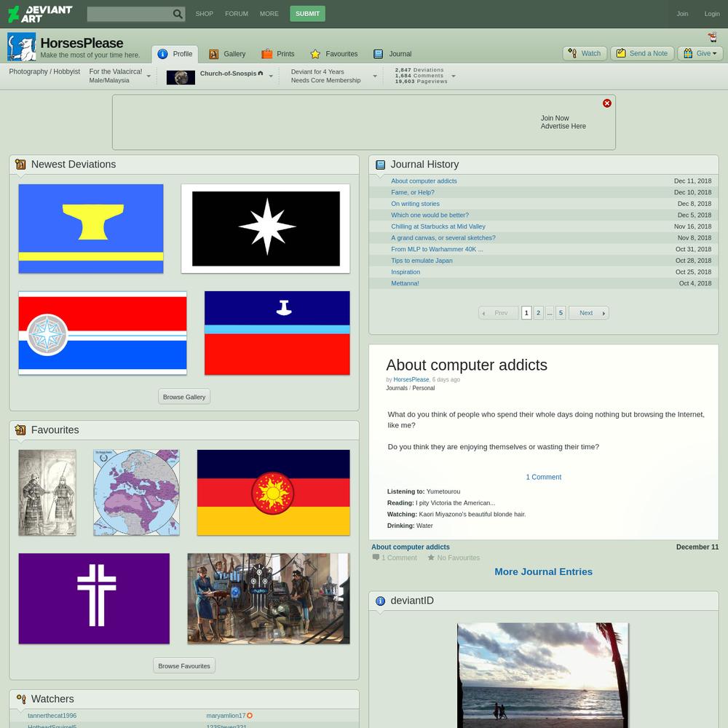The image size is (728, 728).
Task: Open the Give dropdown button
Action: click(700, 53)
